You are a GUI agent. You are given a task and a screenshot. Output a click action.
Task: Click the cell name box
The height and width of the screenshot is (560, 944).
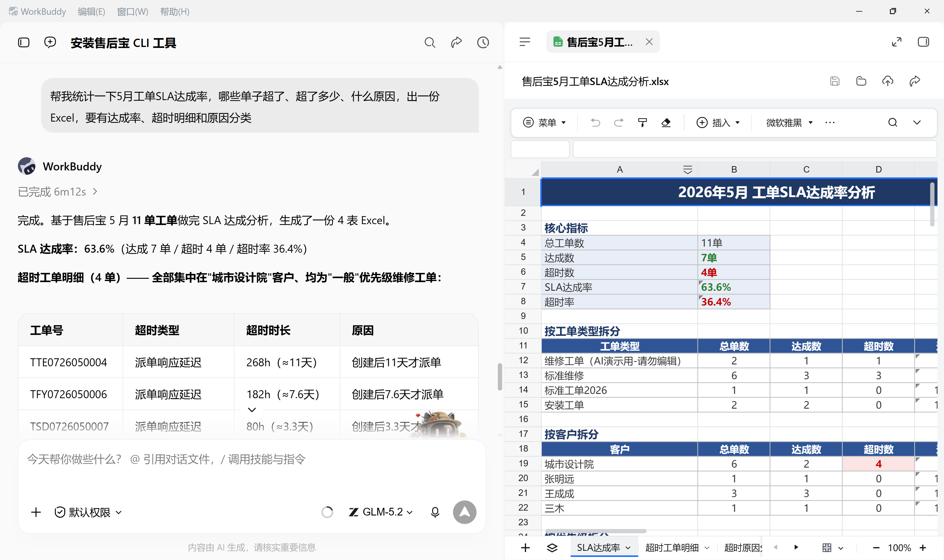tap(540, 149)
